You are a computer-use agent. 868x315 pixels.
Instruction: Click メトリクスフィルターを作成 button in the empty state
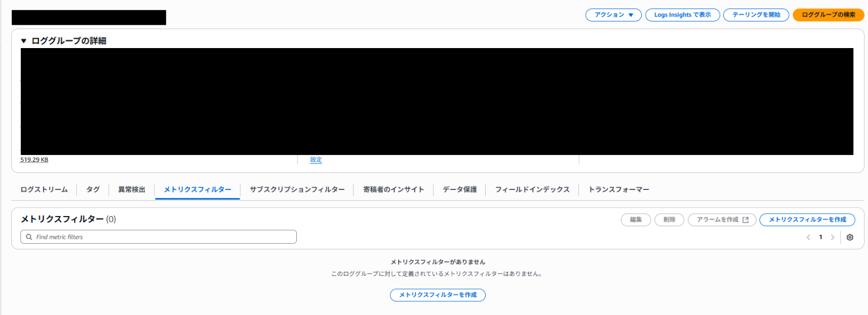438,295
